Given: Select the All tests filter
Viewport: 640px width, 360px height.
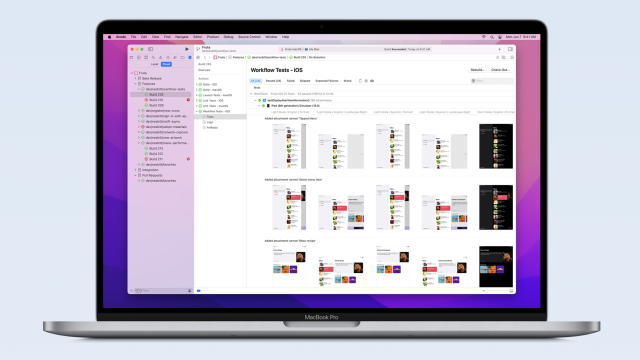Looking at the screenshot, I should [x=256, y=81].
